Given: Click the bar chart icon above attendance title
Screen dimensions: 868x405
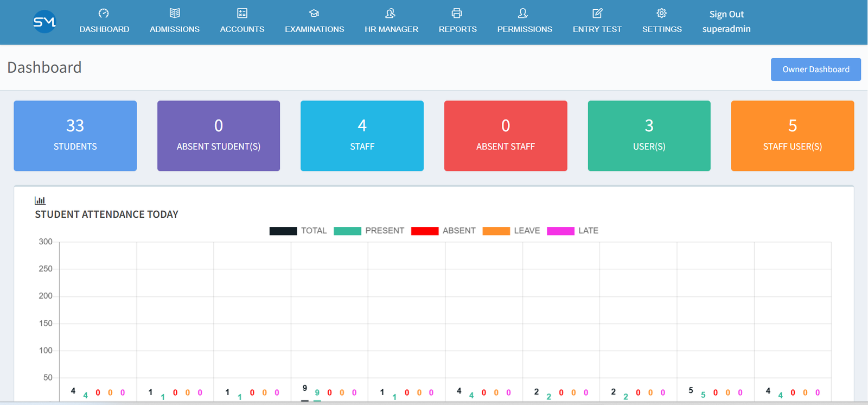Looking at the screenshot, I should 40,200.
